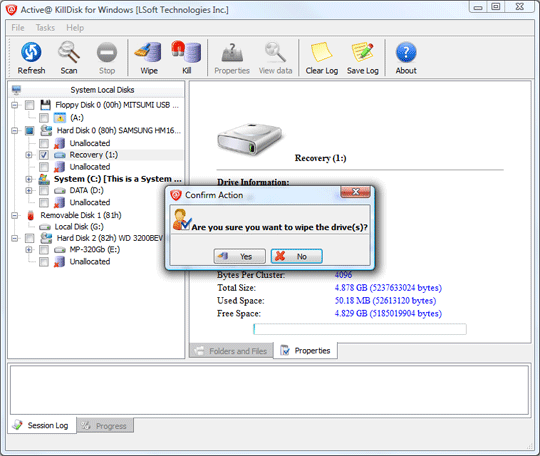The image size is (540, 456).
Task: Click inside the Session Log text area
Action: point(269,390)
